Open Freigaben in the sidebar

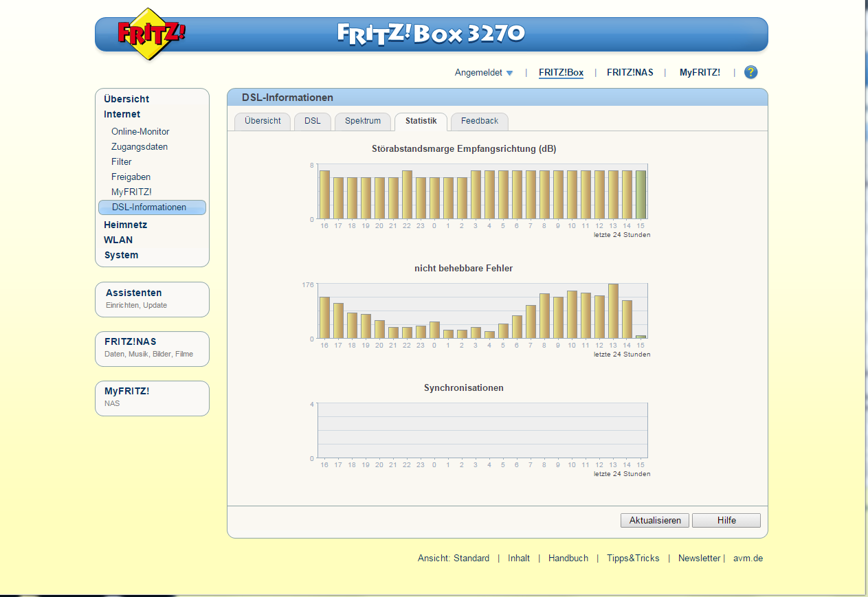click(131, 177)
